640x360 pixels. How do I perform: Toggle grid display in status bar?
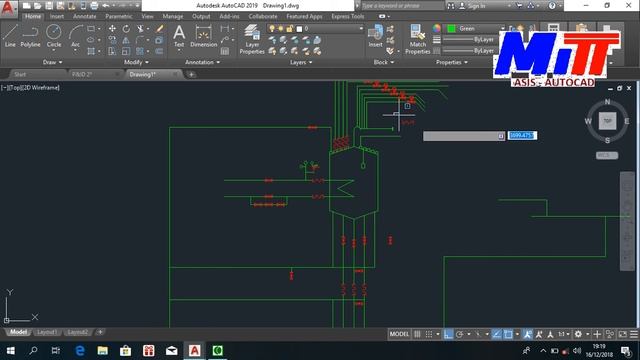coord(417,334)
